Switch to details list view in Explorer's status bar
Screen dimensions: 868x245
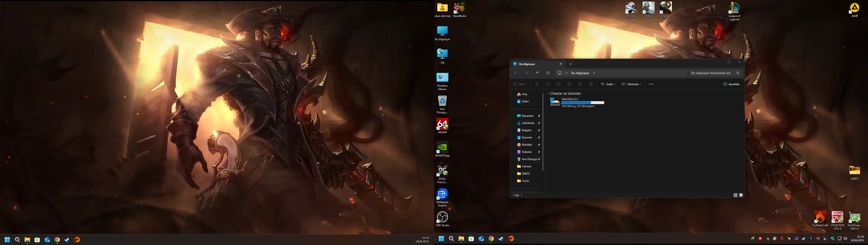[x=736, y=195]
